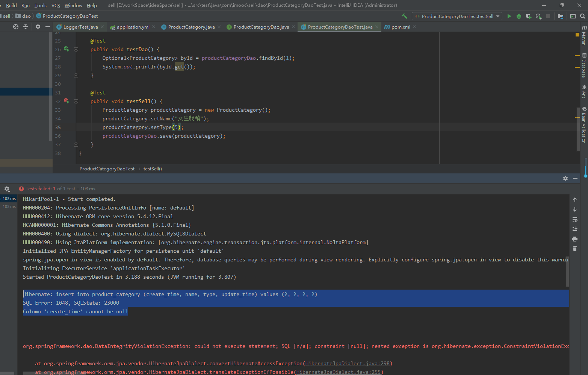The image size is (588, 375).
Task: Open the Build menu
Action: pyautogui.click(x=11, y=5)
